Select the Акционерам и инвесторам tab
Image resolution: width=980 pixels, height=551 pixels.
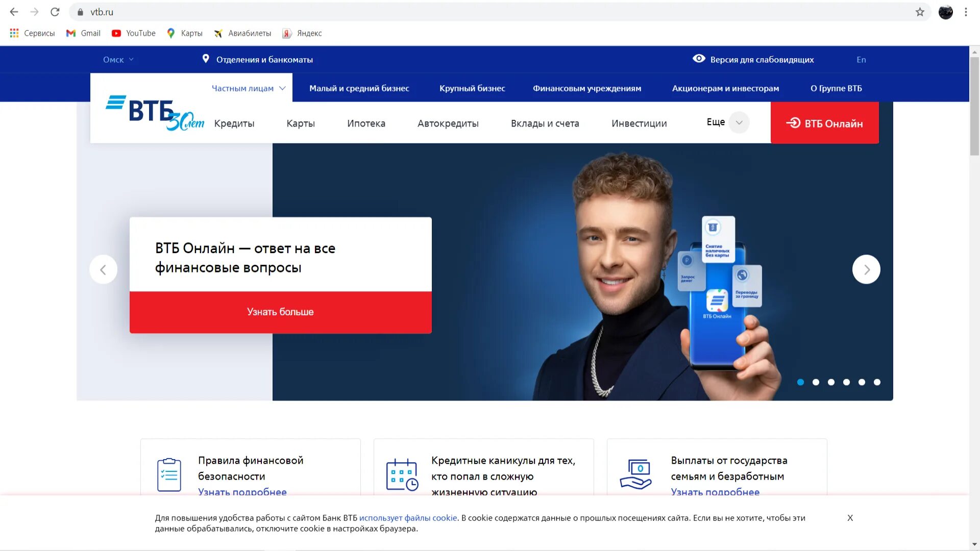(726, 88)
